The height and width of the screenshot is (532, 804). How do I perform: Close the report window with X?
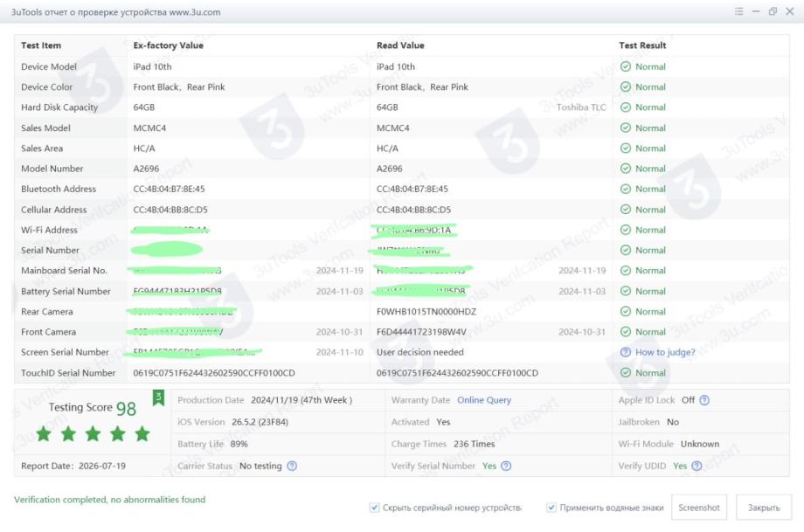click(x=790, y=11)
